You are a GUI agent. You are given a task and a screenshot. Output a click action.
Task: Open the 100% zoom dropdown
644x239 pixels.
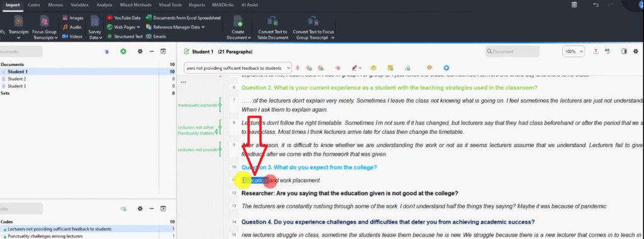pos(574,52)
